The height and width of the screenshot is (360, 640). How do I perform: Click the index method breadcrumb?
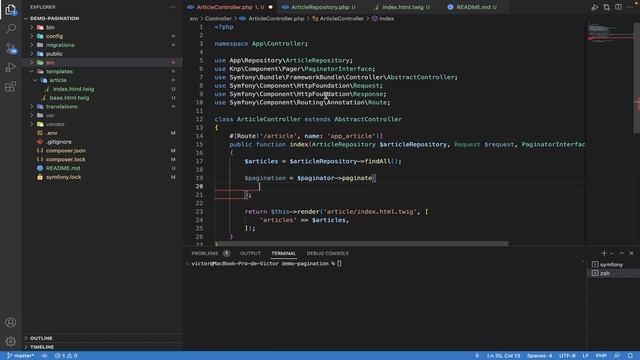click(x=383, y=18)
